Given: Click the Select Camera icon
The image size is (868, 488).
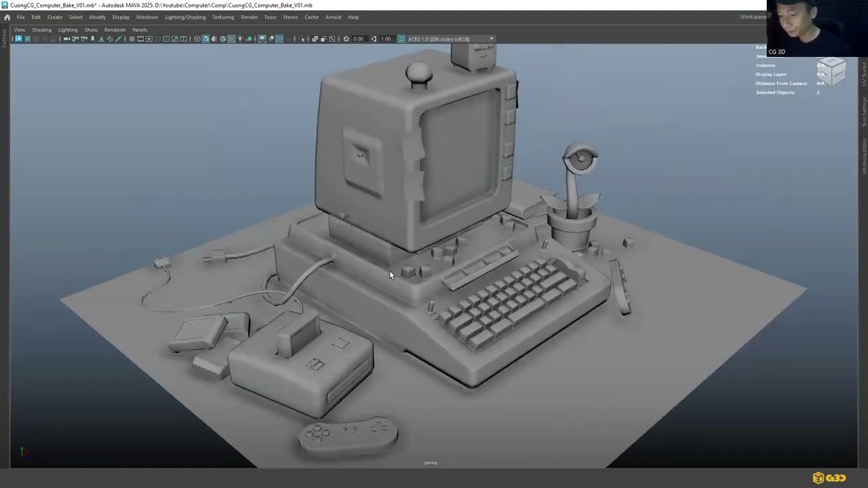Looking at the screenshot, I should [x=66, y=39].
